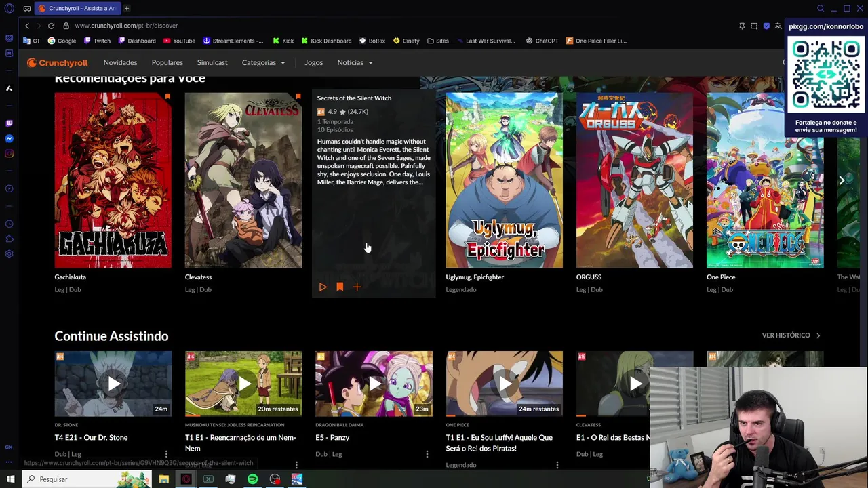Open the Populares menu item
The image size is (868, 488).
167,62
